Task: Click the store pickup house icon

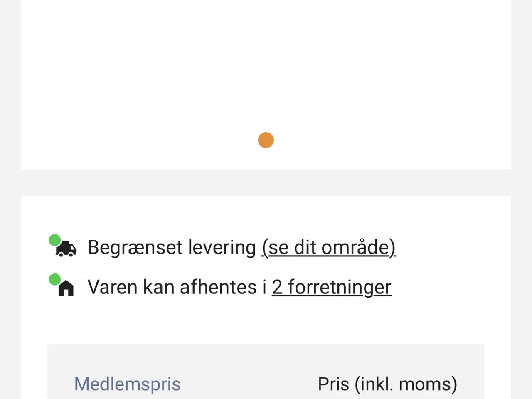Action: point(66,288)
